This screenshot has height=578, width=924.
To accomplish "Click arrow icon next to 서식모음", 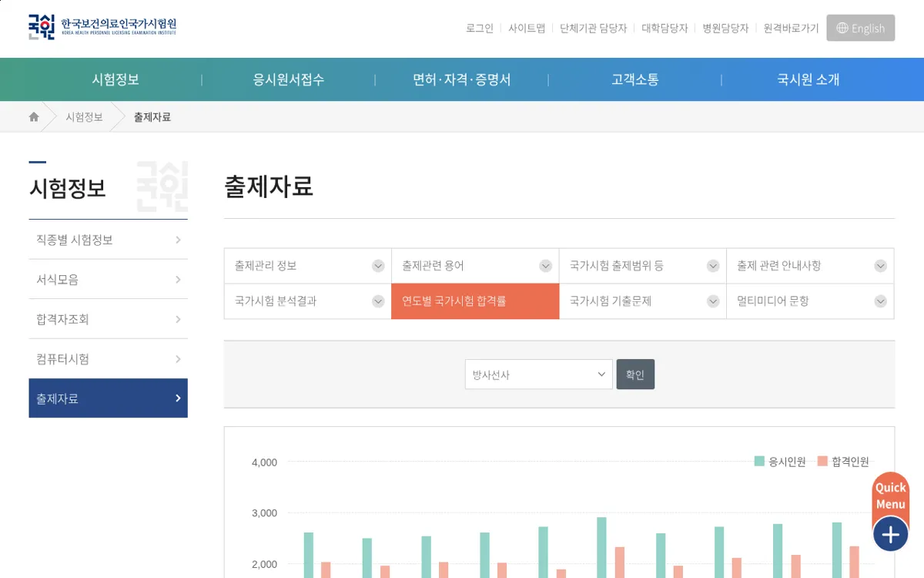I will (x=178, y=280).
